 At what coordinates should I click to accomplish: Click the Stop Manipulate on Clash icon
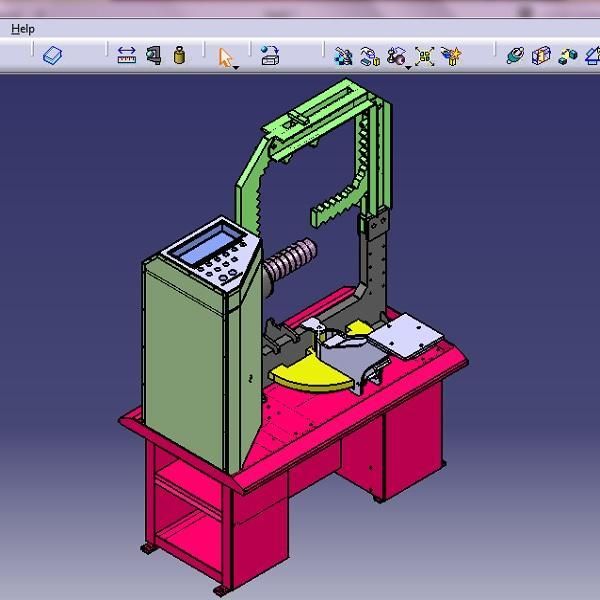[x=451, y=56]
